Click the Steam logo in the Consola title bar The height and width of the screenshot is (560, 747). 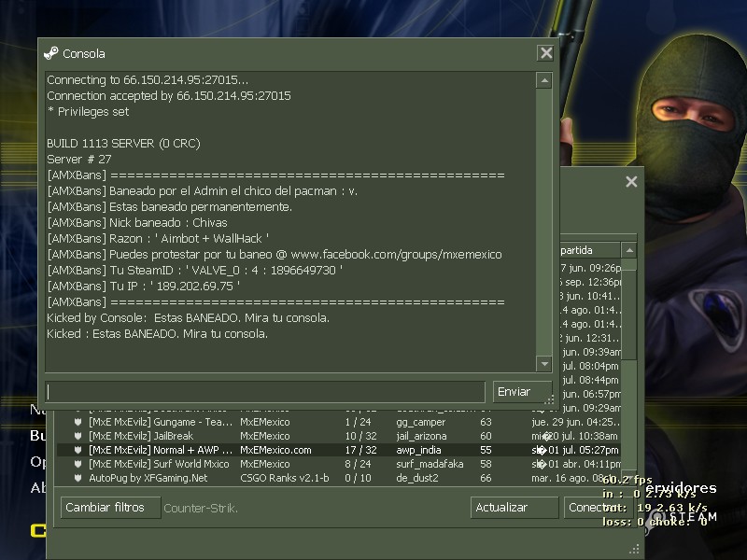pos(50,53)
